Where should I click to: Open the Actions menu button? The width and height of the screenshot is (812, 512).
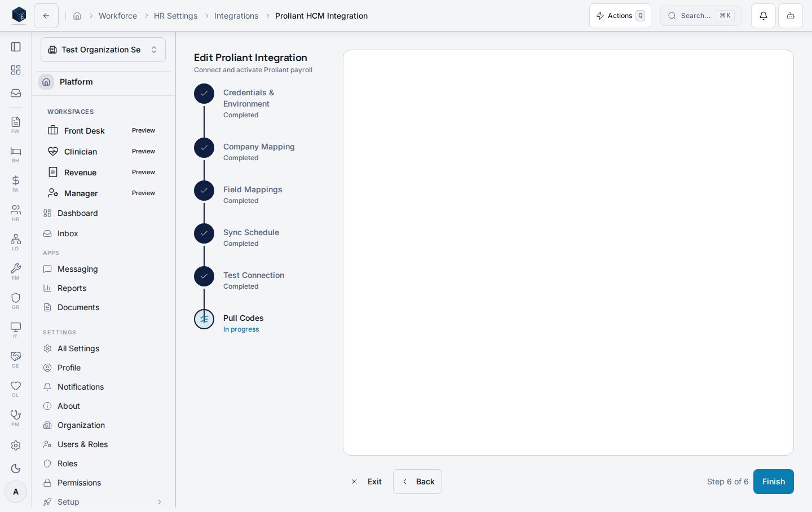pyautogui.click(x=620, y=16)
